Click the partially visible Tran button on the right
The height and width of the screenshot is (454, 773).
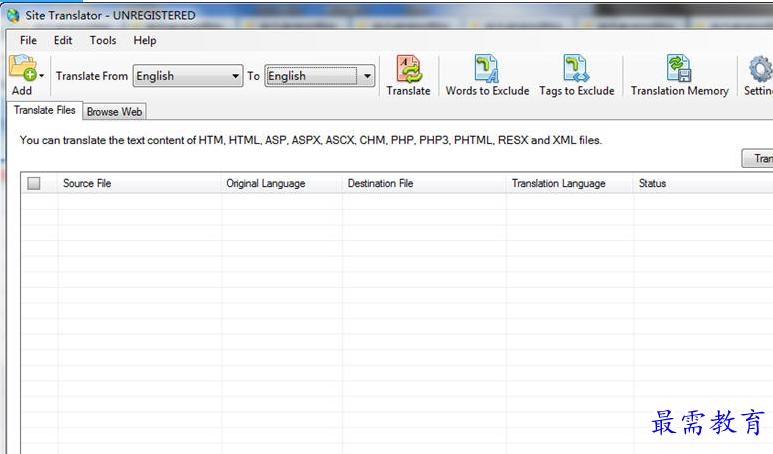point(758,158)
